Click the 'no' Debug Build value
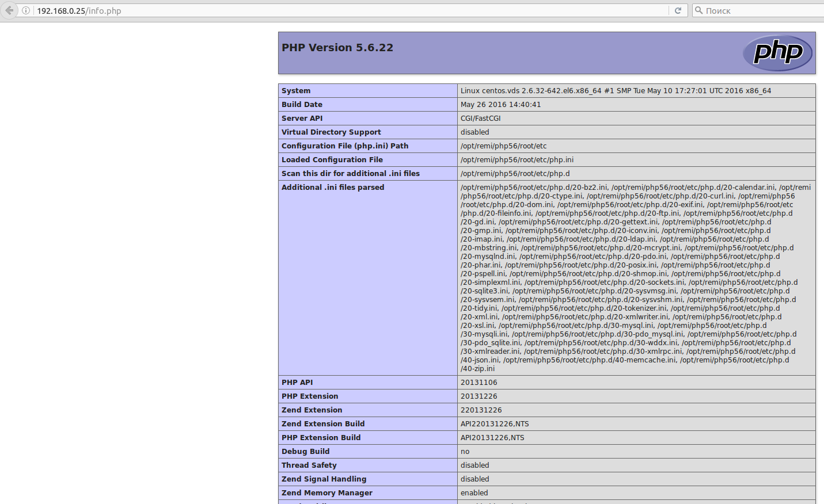The width and height of the screenshot is (824, 504). click(x=465, y=452)
